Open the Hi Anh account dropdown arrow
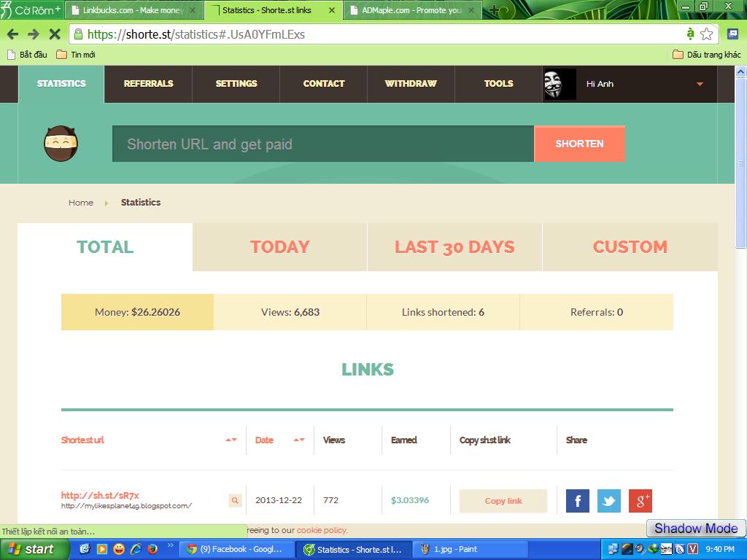 pos(700,85)
